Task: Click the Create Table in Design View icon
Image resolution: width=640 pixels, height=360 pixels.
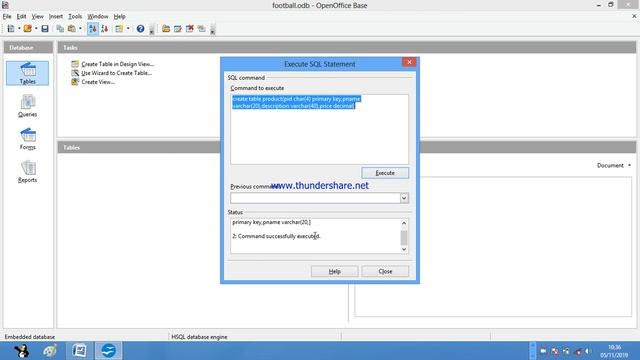Action: click(75, 64)
